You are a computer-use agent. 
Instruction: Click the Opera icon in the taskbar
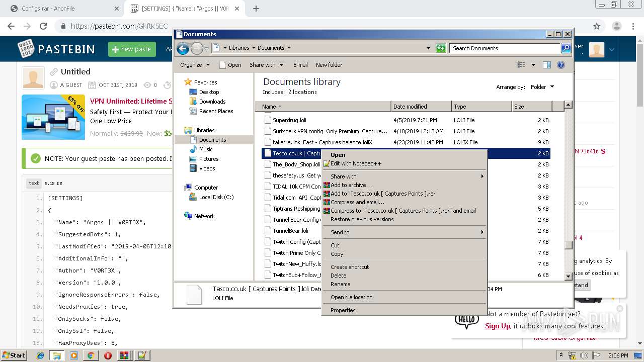click(x=107, y=355)
